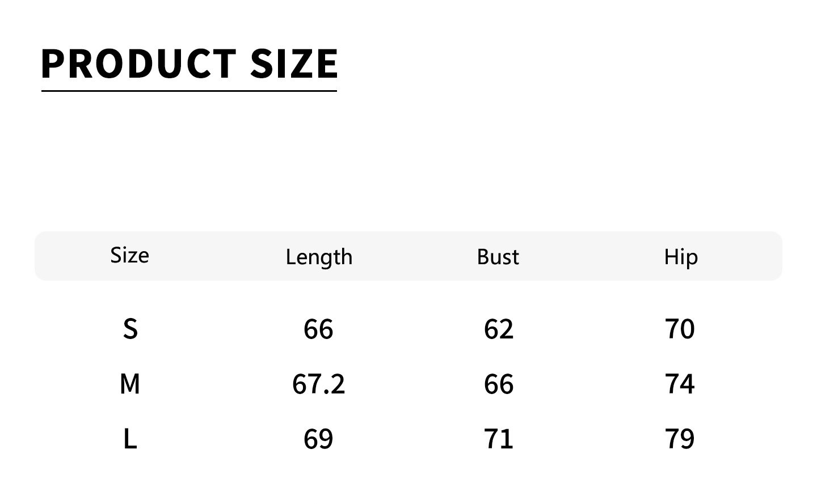Click the Hip value 70 for size S
Image resolution: width=817 pixels, height=504 pixels.
(680, 329)
